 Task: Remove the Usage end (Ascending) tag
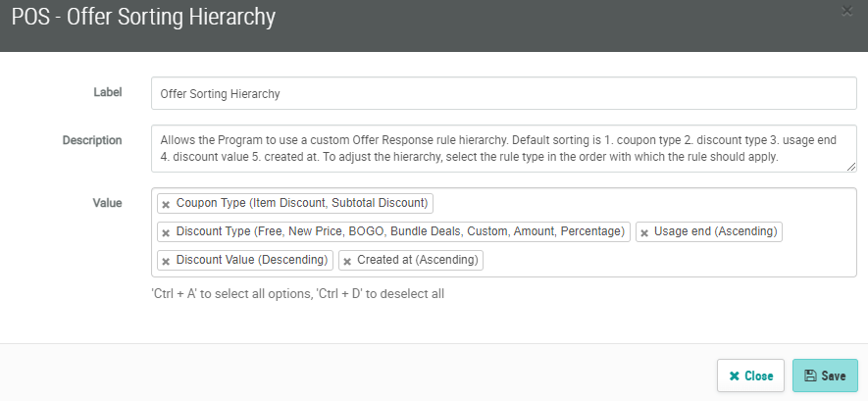click(644, 232)
